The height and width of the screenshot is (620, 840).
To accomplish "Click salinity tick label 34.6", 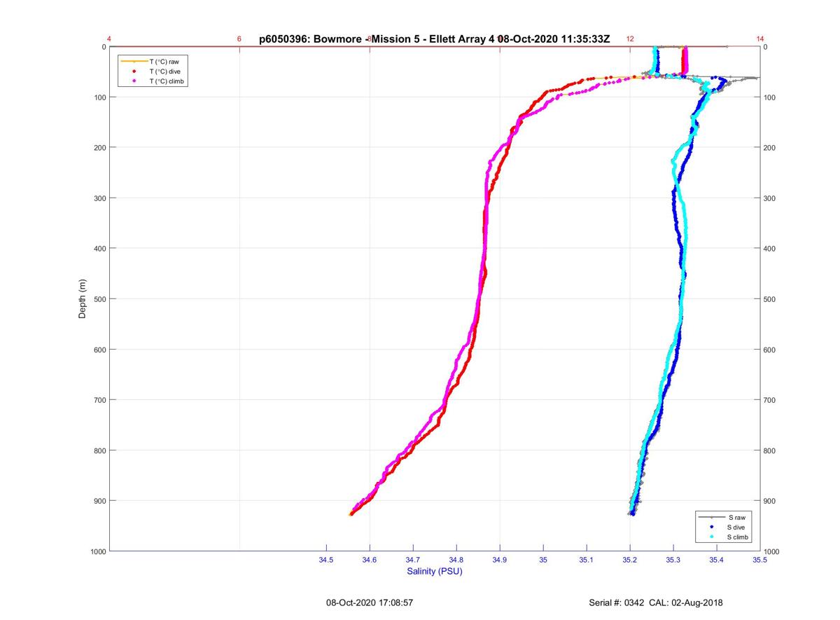I will [370, 560].
